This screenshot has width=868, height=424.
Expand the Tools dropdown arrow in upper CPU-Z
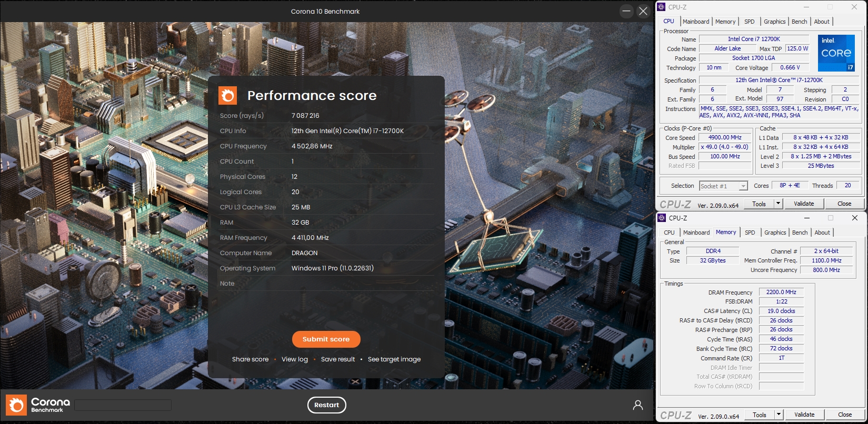pyautogui.click(x=778, y=204)
